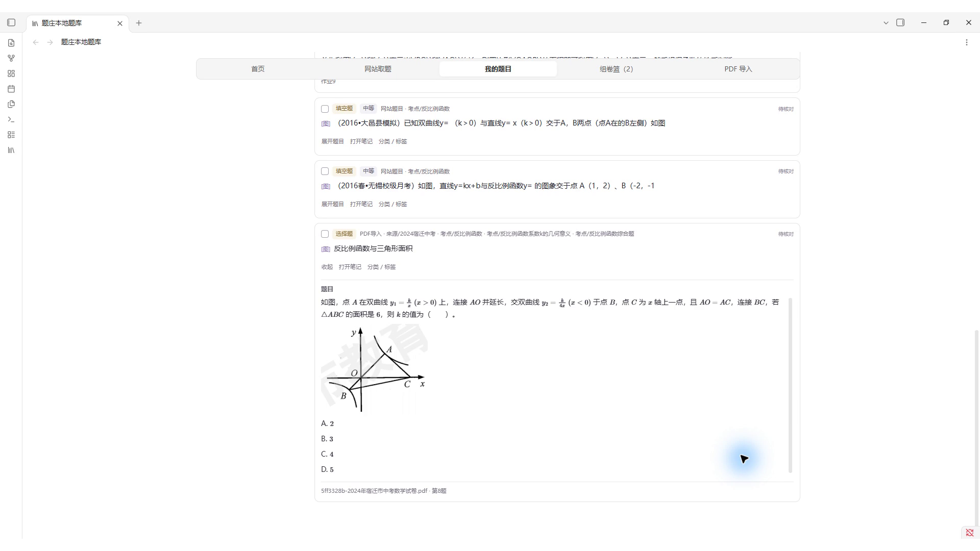Check the box for the 大邑县模拟 question
The width and height of the screenshot is (980, 551).
325,109
